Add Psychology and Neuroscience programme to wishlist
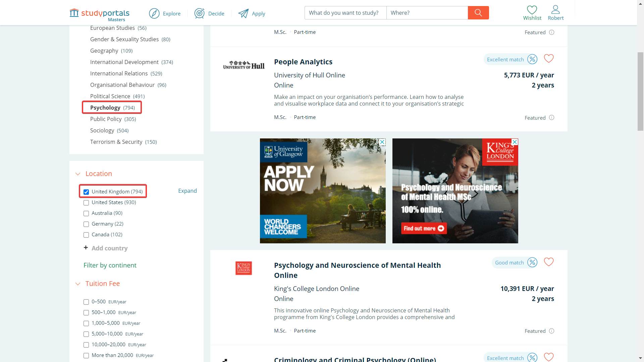 point(549,262)
